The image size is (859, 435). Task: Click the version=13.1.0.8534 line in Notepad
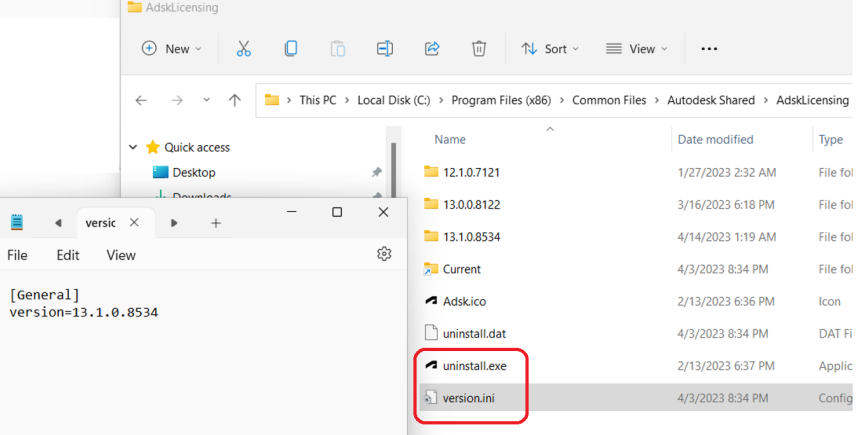[x=84, y=312]
